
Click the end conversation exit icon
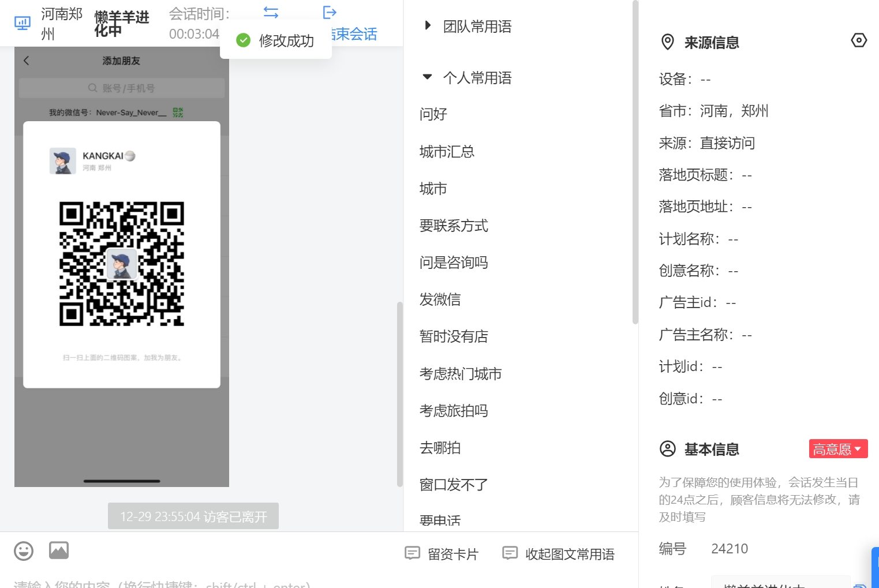coord(330,12)
